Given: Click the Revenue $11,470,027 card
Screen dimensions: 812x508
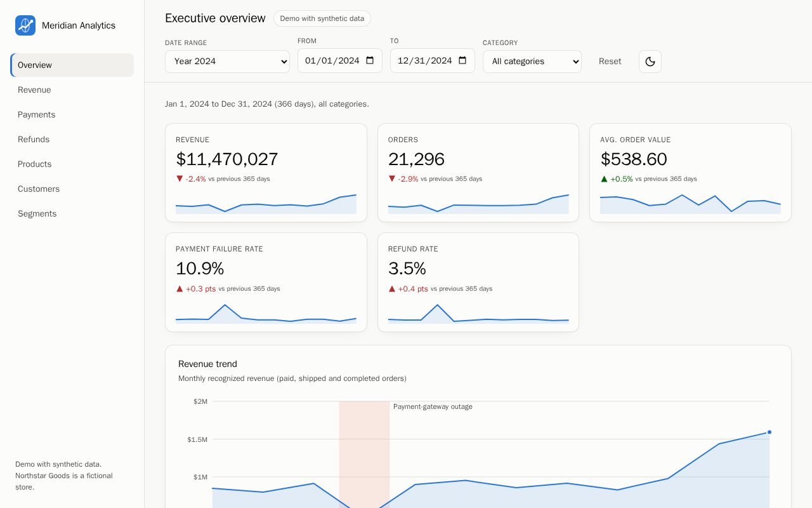Looking at the screenshot, I should pyautogui.click(x=266, y=173).
